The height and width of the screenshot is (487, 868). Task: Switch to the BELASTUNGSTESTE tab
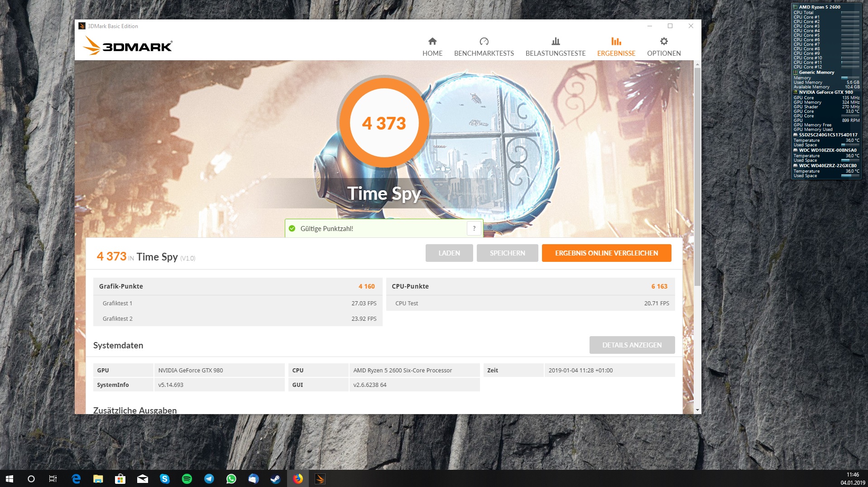tap(556, 47)
